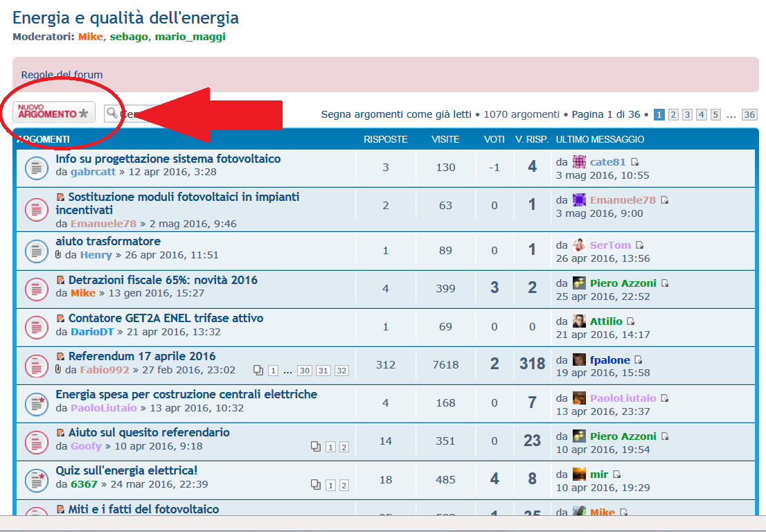Open the Regole del forum link
Image resolution: width=766 pixels, height=532 pixels.
pyautogui.click(x=62, y=75)
